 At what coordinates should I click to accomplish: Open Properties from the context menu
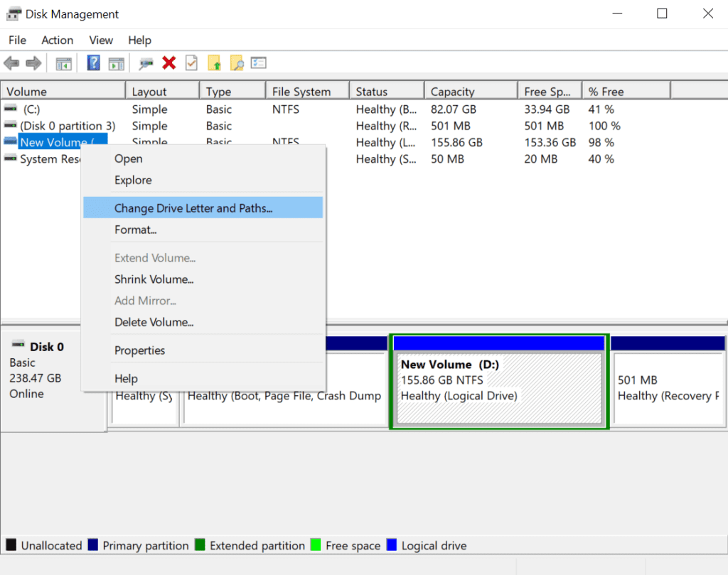140,350
